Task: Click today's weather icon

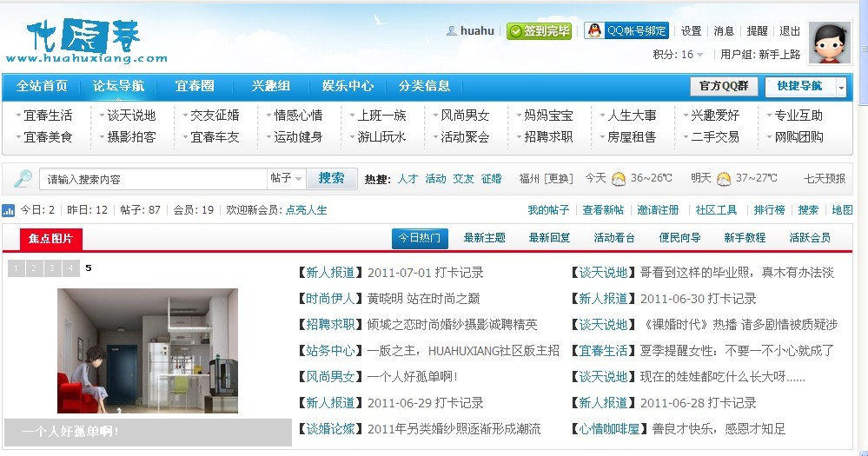Action: coord(619,178)
